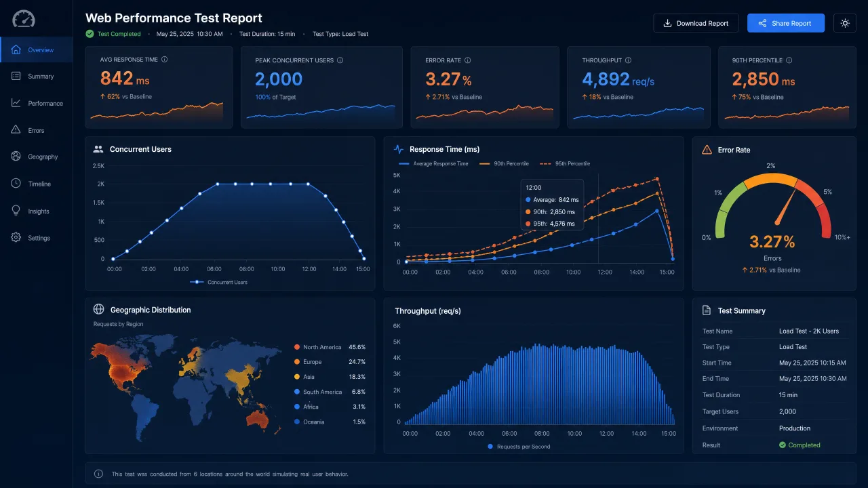Click the 842 ms average value
The image size is (868, 488).
pyautogui.click(x=125, y=79)
